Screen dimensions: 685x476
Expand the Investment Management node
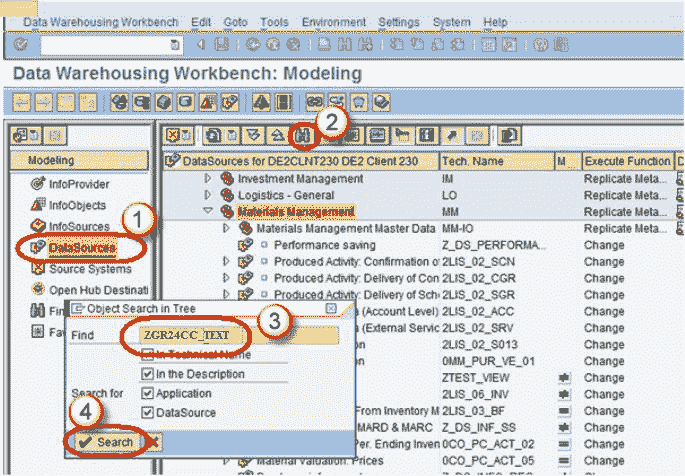click(x=208, y=178)
